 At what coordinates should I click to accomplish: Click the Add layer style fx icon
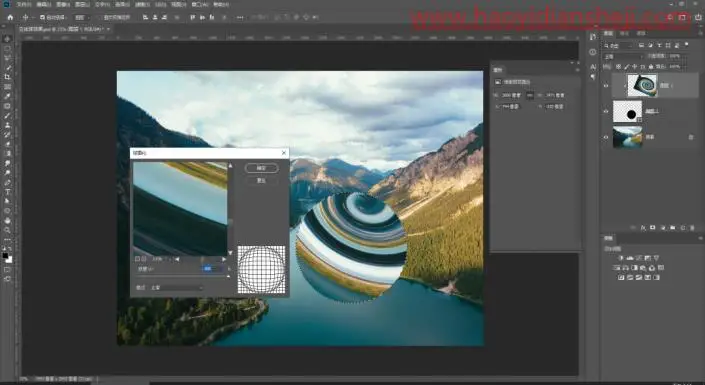point(643,228)
